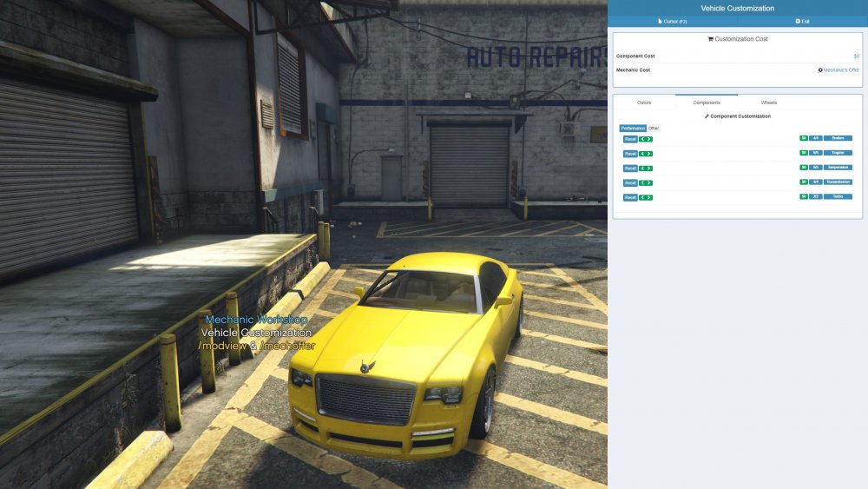
Task: Select the Performance category
Action: pyautogui.click(x=633, y=128)
